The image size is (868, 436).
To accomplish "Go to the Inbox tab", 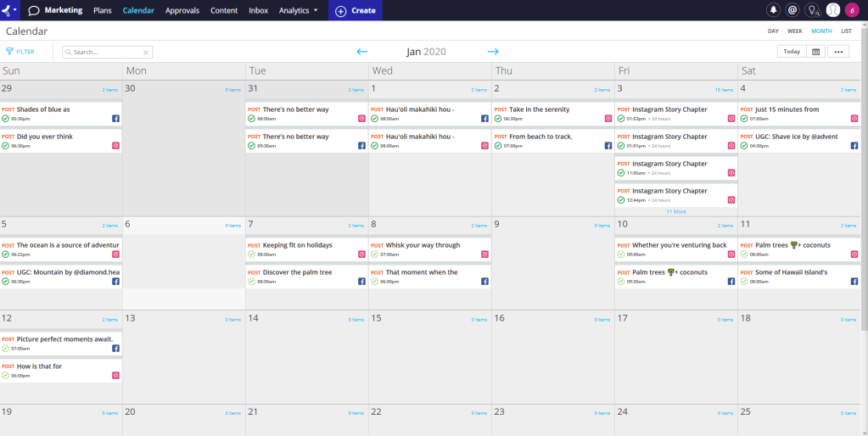I will tap(258, 10).
